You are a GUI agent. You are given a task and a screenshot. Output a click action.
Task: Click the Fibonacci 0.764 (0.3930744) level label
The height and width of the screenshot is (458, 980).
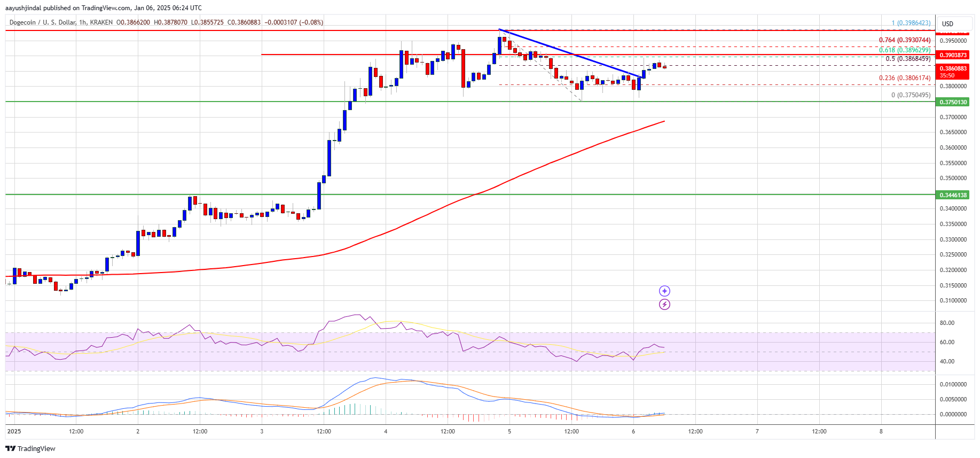[904, 40]
